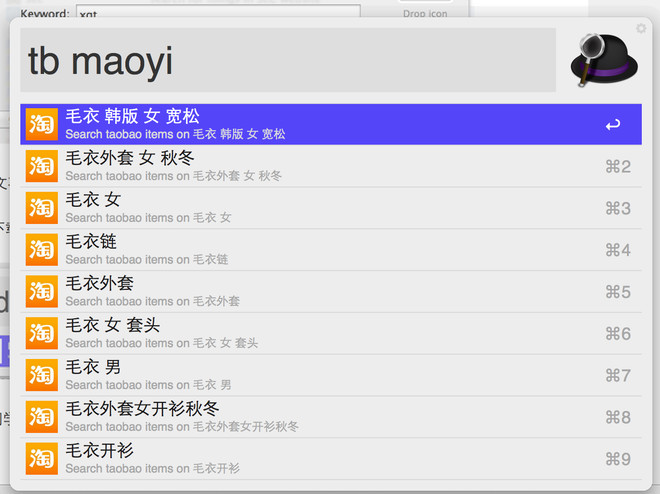The width and height of the screenshot is (660, 494).
Task: Click the ⌘6 shortcut label
Action: tap(618, 334)
